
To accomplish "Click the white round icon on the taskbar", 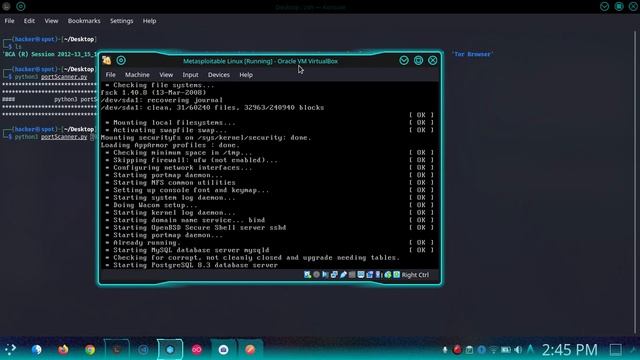I will pyautogui.click(x=223, y=349).
